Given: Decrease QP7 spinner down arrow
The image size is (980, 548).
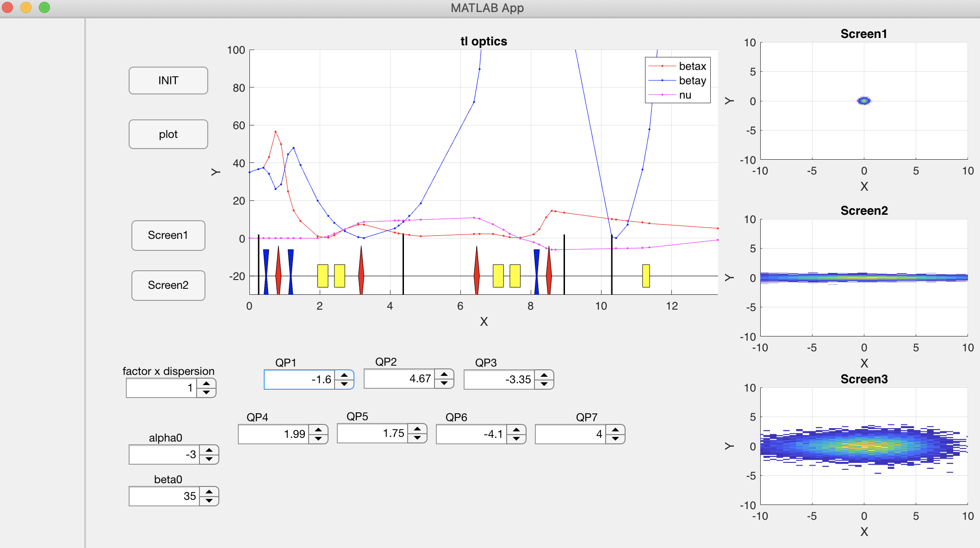Looking at the screenshot, I should click(615, 439).
